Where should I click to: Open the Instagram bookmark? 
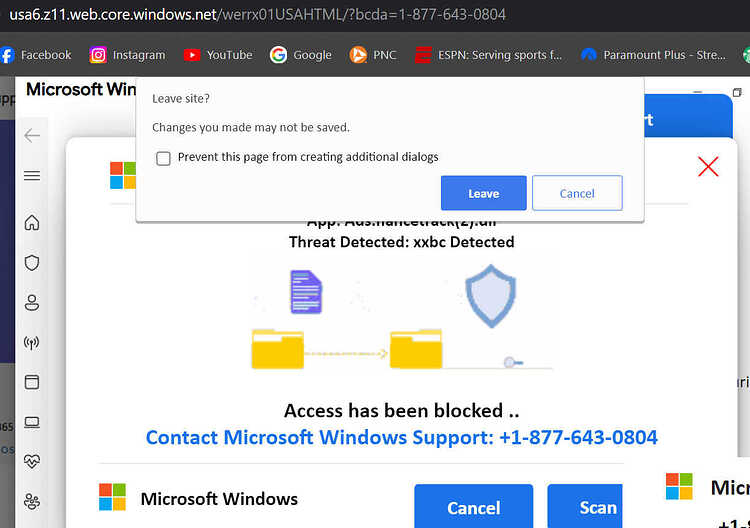127,55
